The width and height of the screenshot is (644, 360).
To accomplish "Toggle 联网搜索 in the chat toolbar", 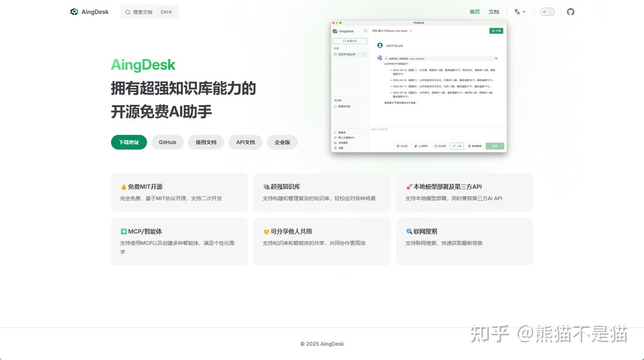I will (x=474, y=146).
